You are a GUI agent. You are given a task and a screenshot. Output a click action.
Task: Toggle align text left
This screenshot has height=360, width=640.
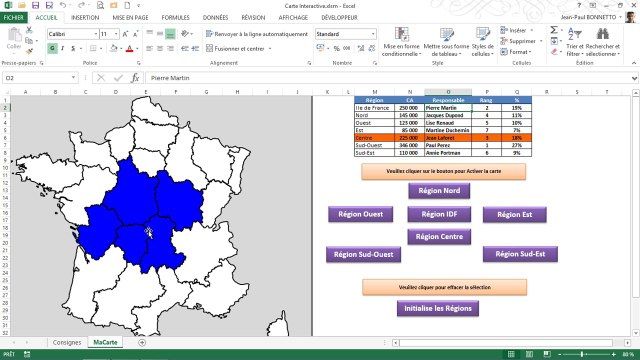tap(150, 49)
